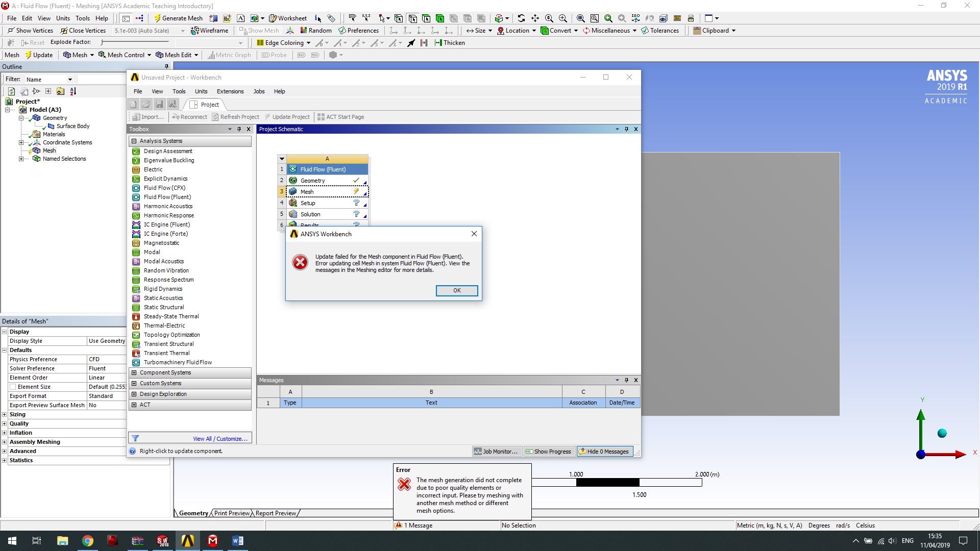Click the Physics Preference value CFD
This screenshot has width=980, height=551.
tap(107, 359)
